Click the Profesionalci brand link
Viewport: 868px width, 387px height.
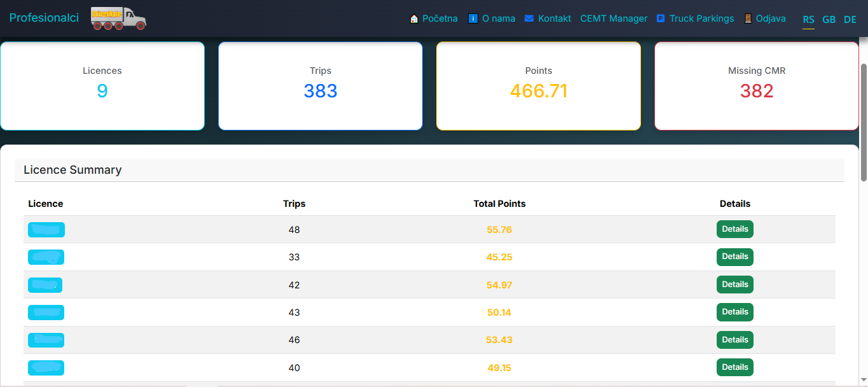[44, 18]
